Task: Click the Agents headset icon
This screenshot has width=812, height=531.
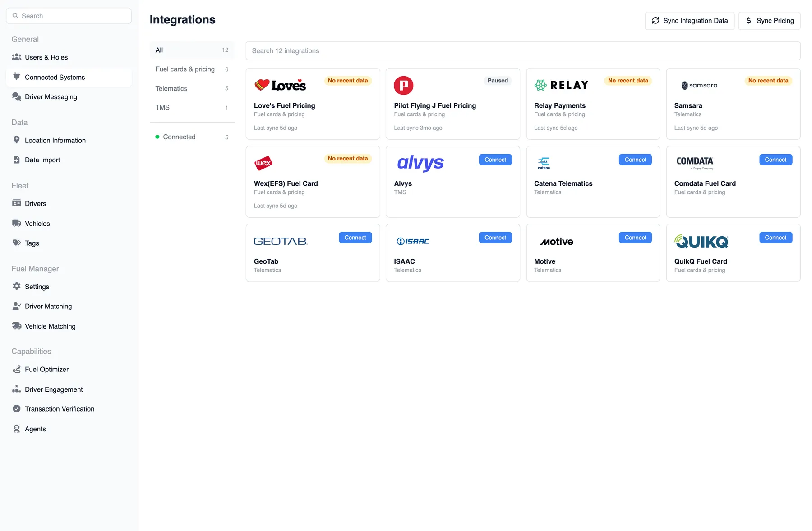Action: tap(17, 429)
